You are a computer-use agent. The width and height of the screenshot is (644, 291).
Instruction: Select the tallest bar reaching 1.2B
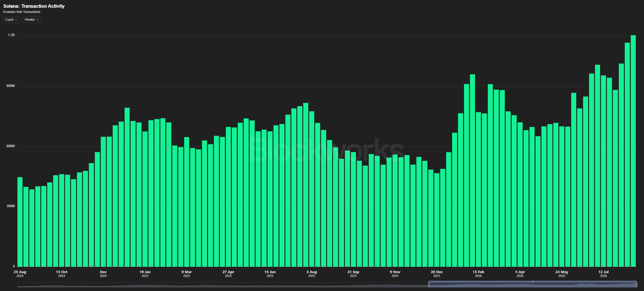pyautogui.click(x=633, y=151)
